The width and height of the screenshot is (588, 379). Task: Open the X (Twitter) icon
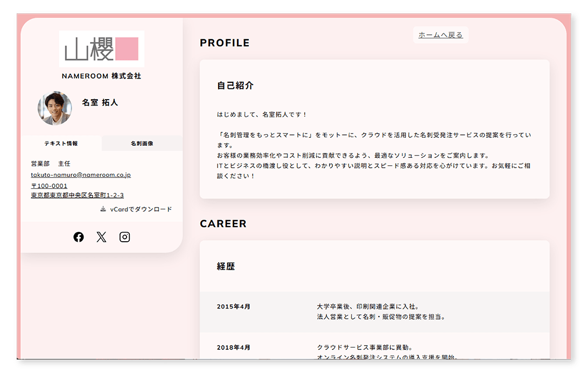point(101,237)
